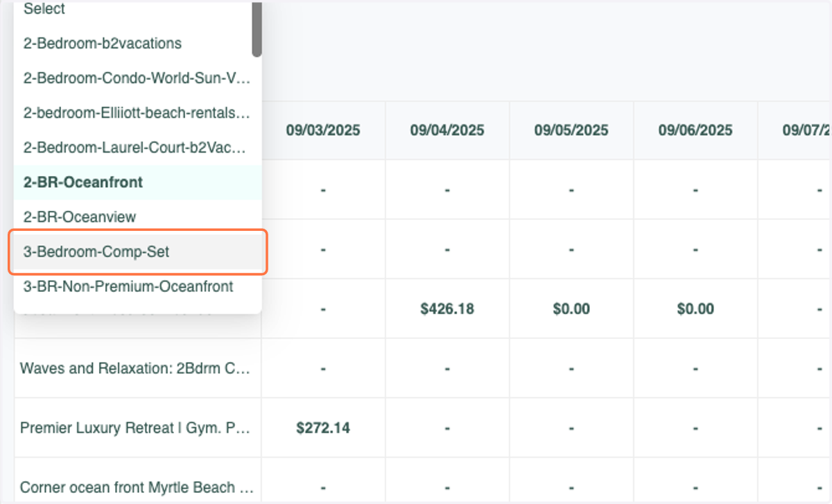
Task: Pick 3-Bedroom-Comp-Set in the dropdown
Action: (137, 252)
